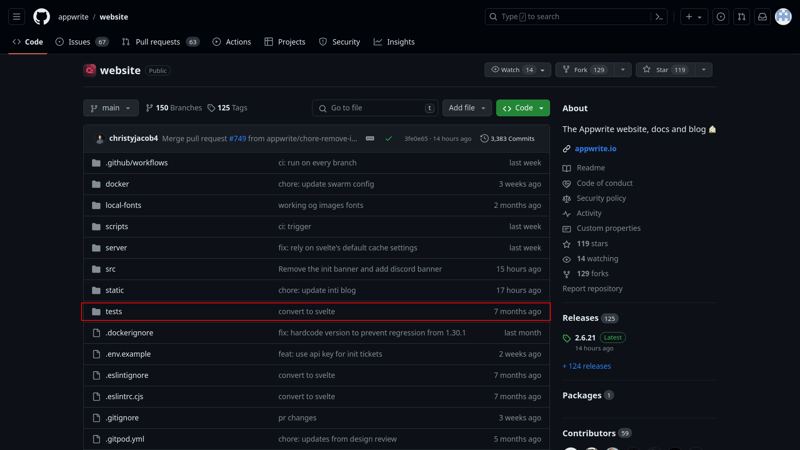Open the Watch options dropdown arrow
Viewport: 800px width, 450px height.
click(x=543, y=70)
